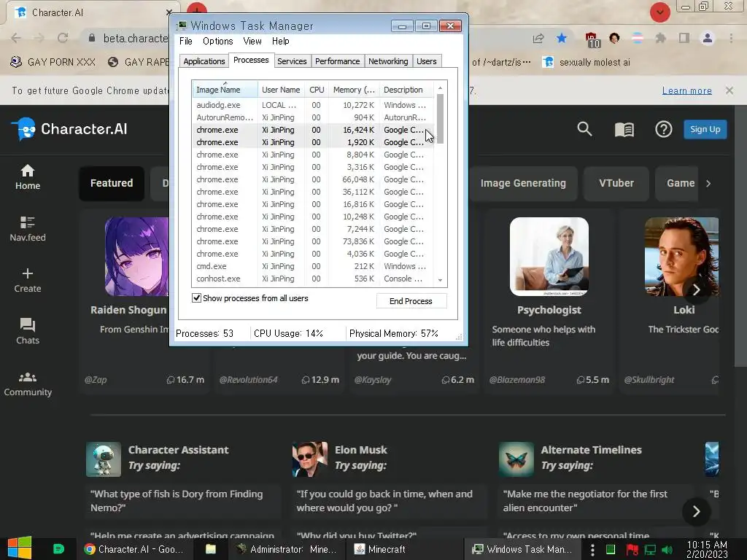Click the Learn more link

[x=687, y=90]
